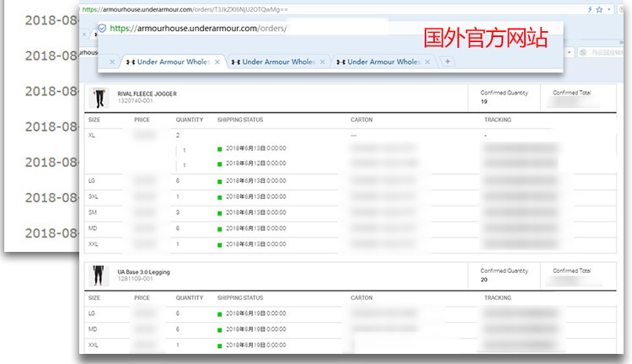
Task: Click the green status square in legging XXL row
Action: (x=220, y=346)
